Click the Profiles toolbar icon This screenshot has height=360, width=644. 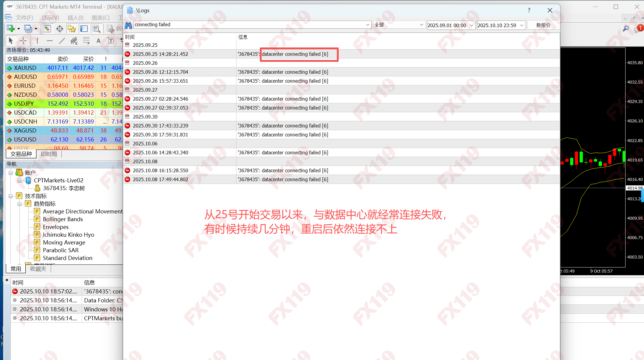tap(28, 28)
